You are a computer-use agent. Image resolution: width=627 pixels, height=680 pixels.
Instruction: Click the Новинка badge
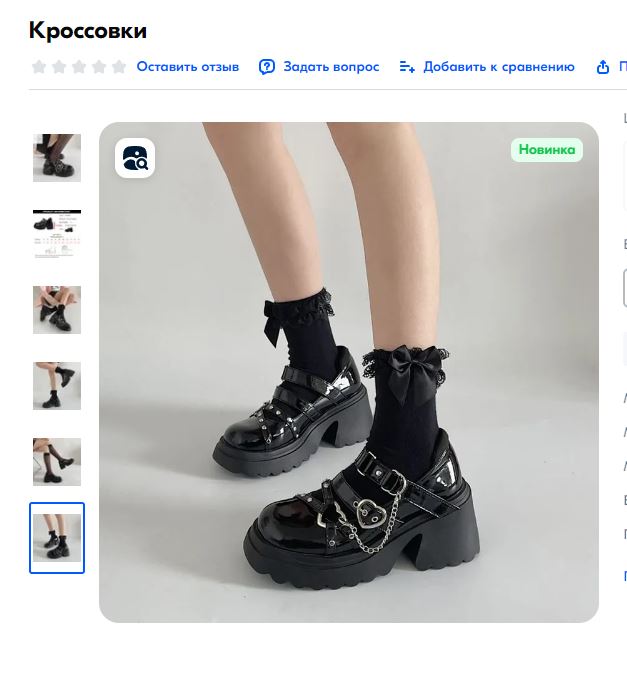(x=547, y=150)
